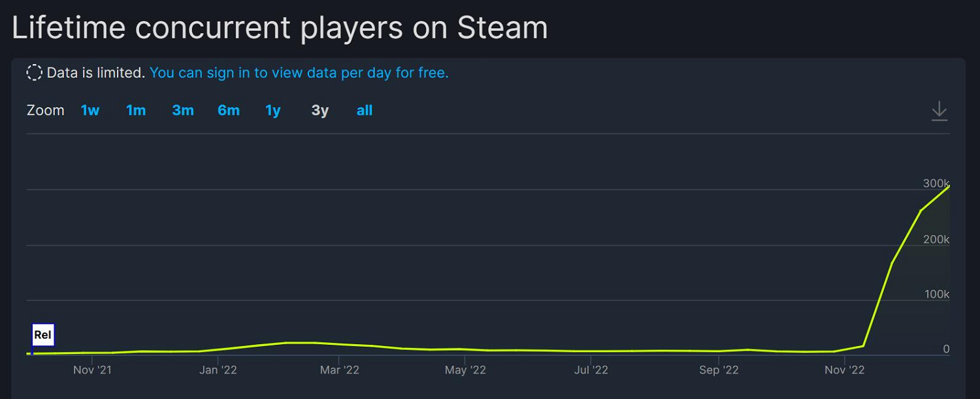Screen dimensions: 980x399
Task: Click the 100k y-axis label
Action: pyautogui.click(x=936, y=294)
